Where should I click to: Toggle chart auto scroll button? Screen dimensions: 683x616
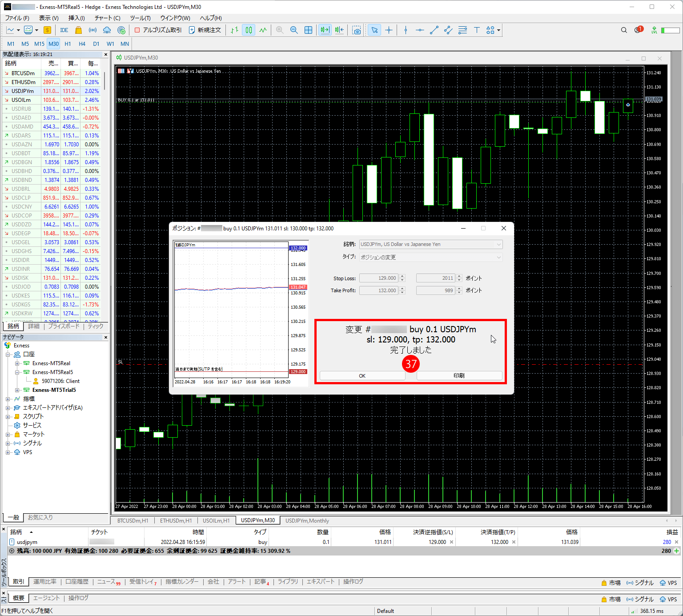pyautogui.click(x=325, y=30)
